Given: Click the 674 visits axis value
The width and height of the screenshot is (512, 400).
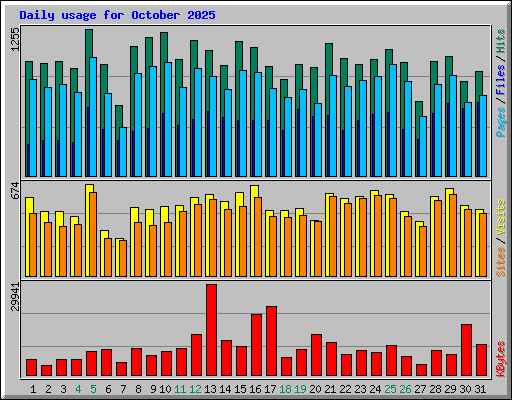Looking at the screenshot, I should 15,190.
